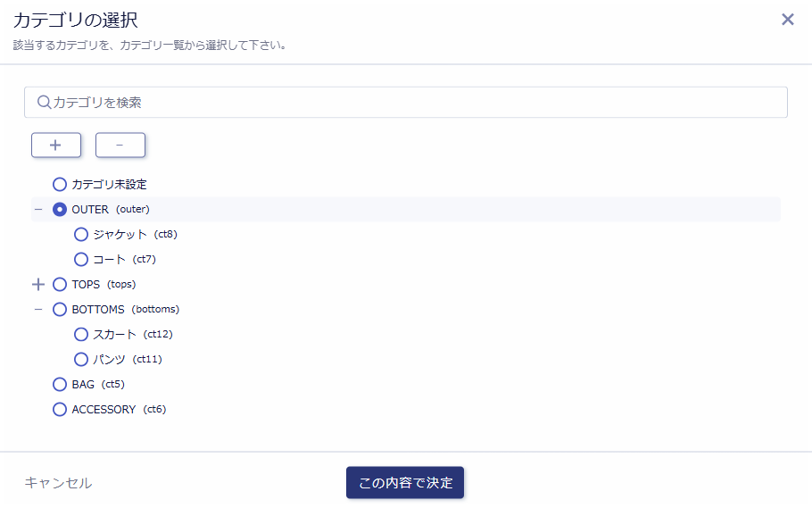Image resolution: width=812 pixels, height=508 pixels.
Task: Click the magnifier icon in the search box
Action: pyautogui.click(x=44, y=103)
